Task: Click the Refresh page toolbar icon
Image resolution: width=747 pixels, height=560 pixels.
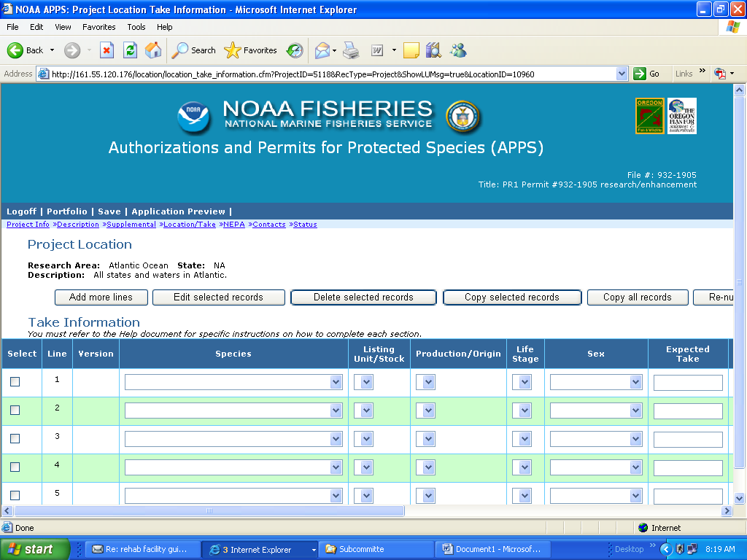Action: (x=130, y=50)
